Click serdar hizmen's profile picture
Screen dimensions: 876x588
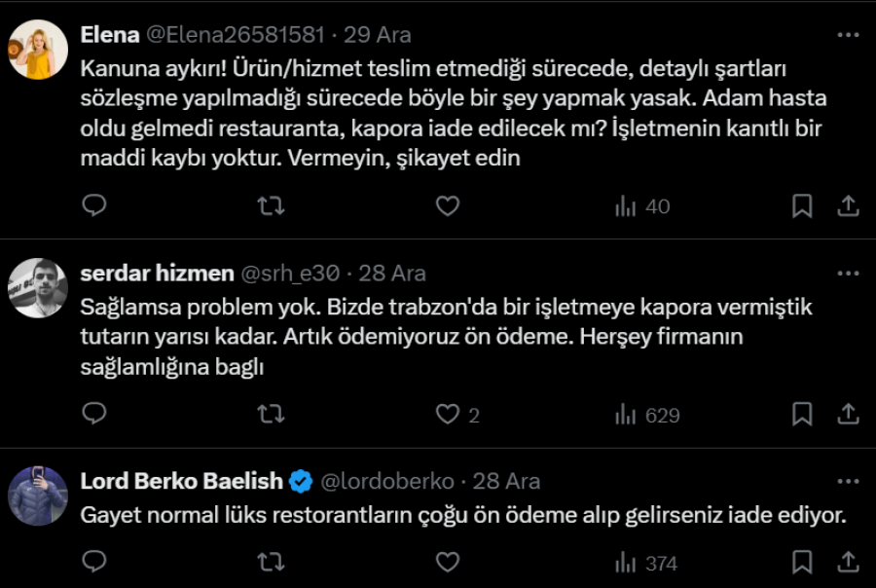point(38,287)
